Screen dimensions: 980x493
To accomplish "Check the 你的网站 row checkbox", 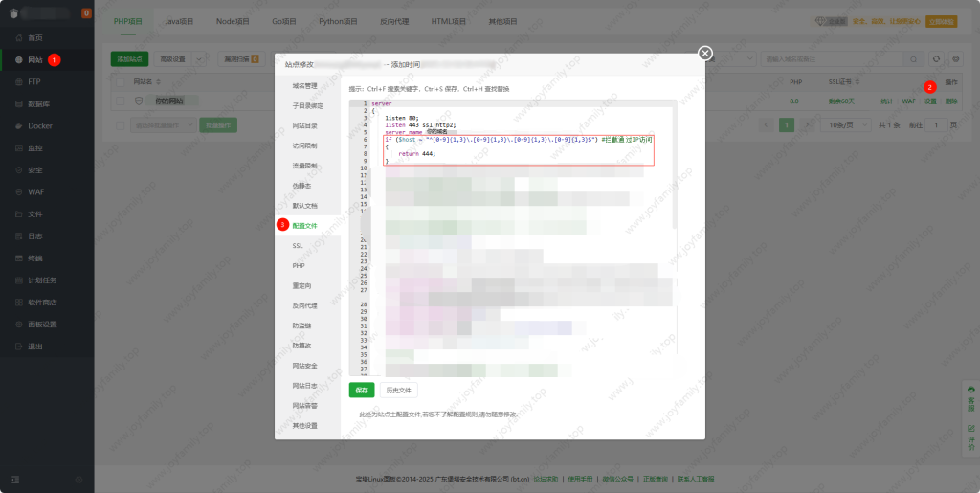I will click(121, 101).
